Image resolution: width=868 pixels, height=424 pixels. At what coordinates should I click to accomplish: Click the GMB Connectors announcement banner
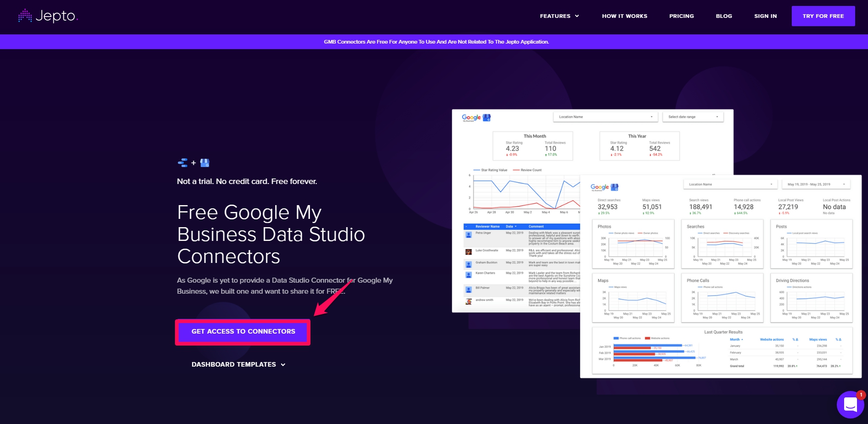click(x=436, y=42)
